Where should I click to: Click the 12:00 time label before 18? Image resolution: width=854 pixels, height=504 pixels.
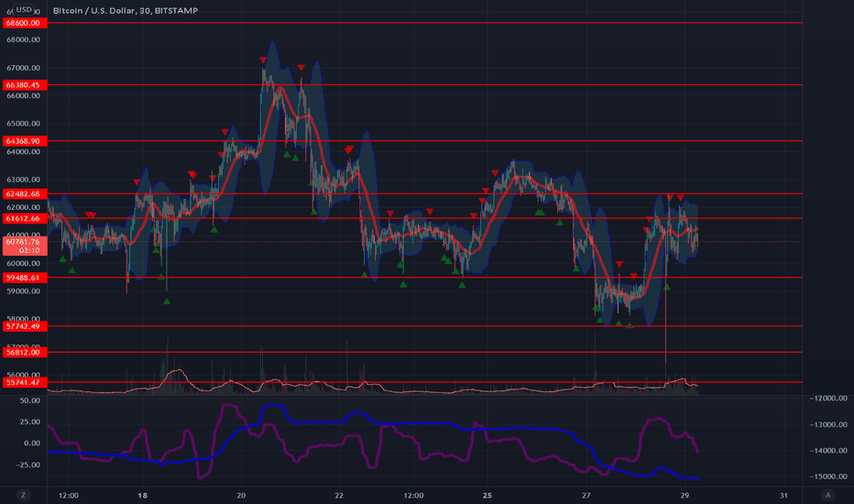tap(69, 495)
